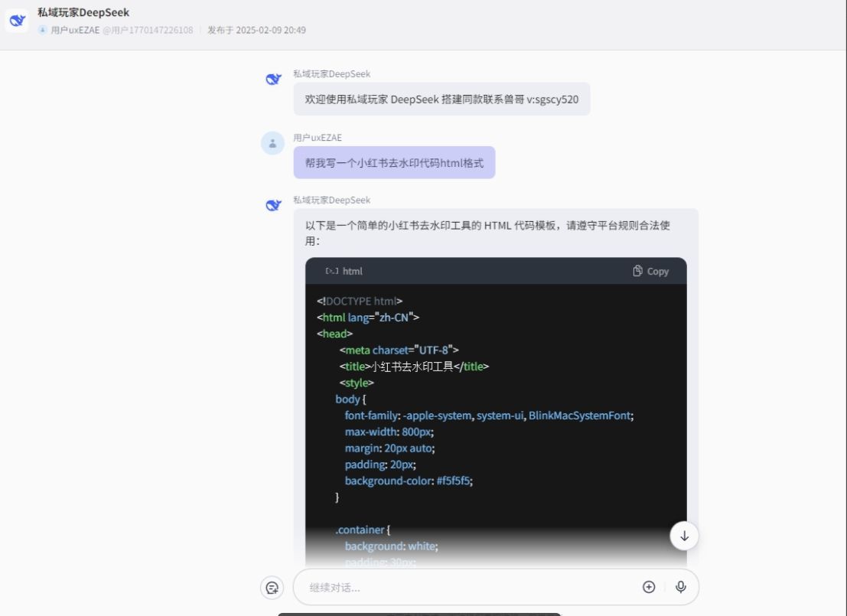Click the meta charset="UTF-8" code line
Viewport: 847px width, 616px height.
pyautogui.click(x=399, y=350)
